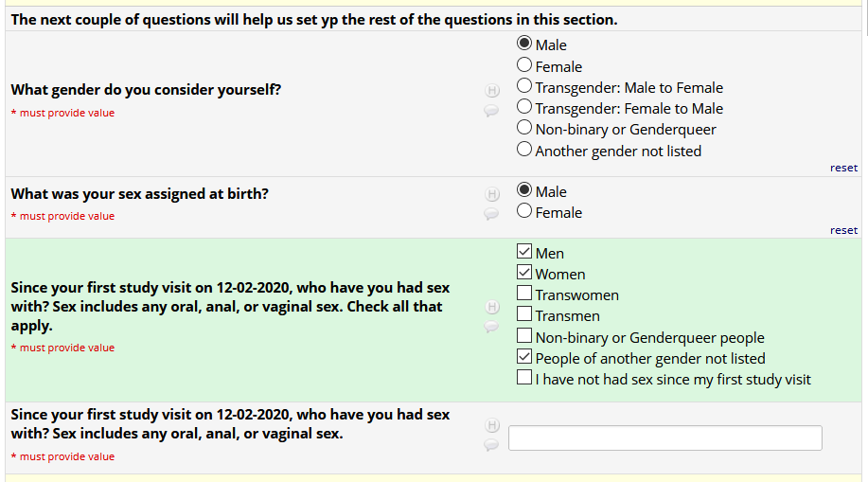Image resolution: width=868 pixels, height=482 pixels.
Task: Uncheck the Men checkbox
Action: tap(524, 253)
